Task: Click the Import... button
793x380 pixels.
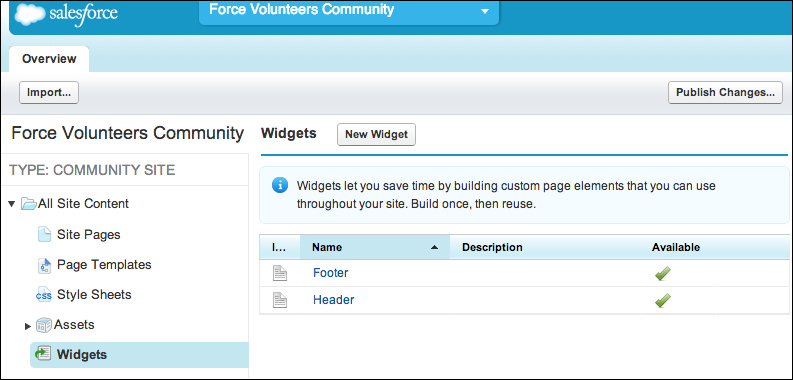Action: pyautogui.click(x=49, y=93)
